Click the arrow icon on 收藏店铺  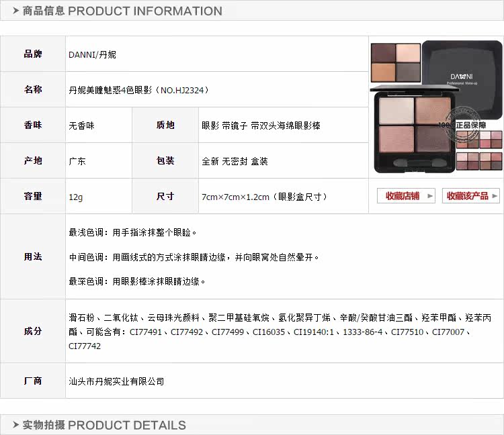click(x=430, y=196)
